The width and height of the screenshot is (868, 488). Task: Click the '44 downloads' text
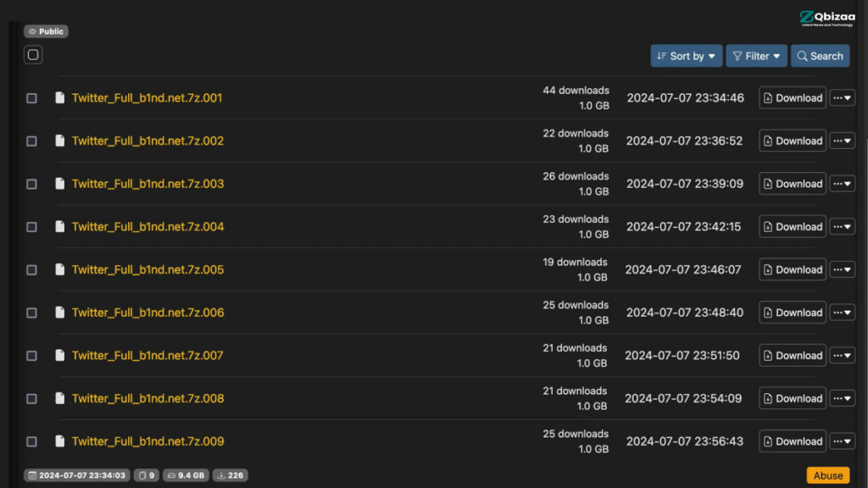click(x=576, y=90)
